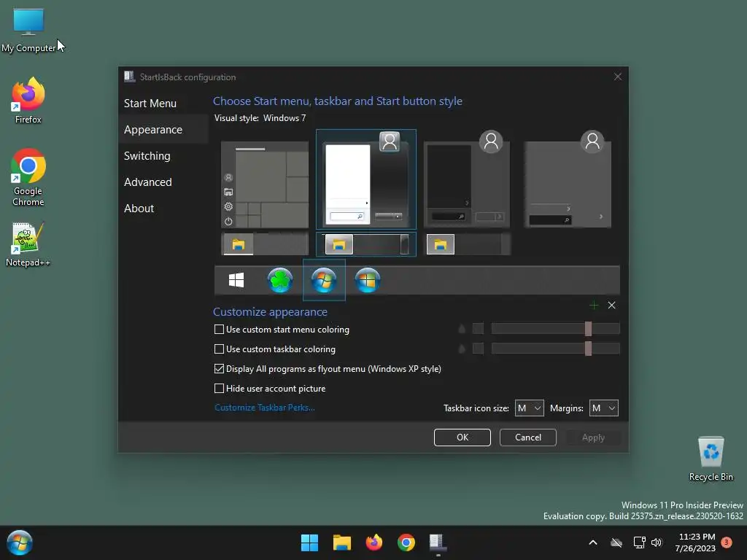Show hidden tray icons chevron
This screenshot has width=747, height=560.
coord(593,542)
